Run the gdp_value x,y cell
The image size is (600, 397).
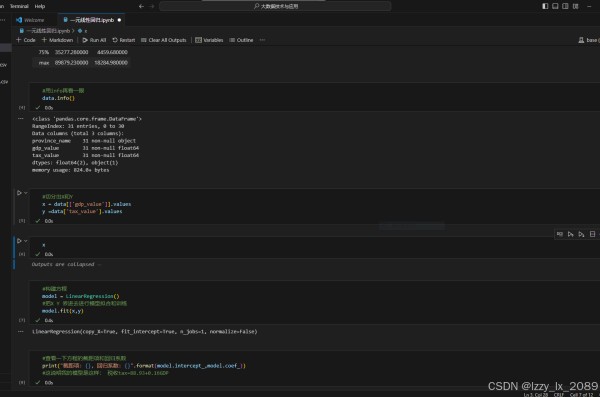point(19,193)
